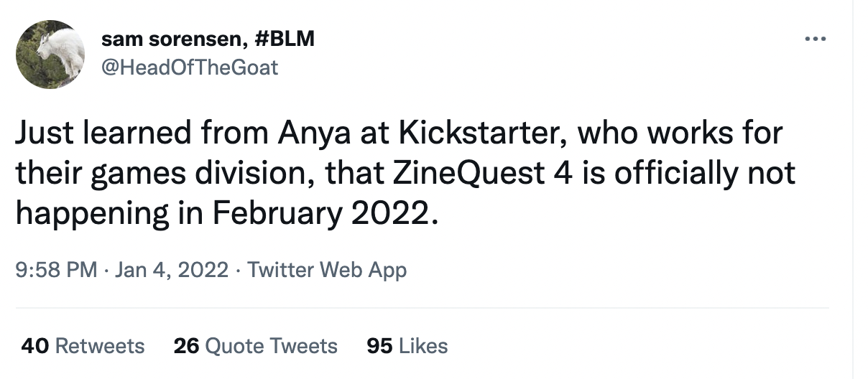This screenshot has height=379, width=868.
Task: Click the number 95 beside Likes
Action: click(x=379, y=346)
